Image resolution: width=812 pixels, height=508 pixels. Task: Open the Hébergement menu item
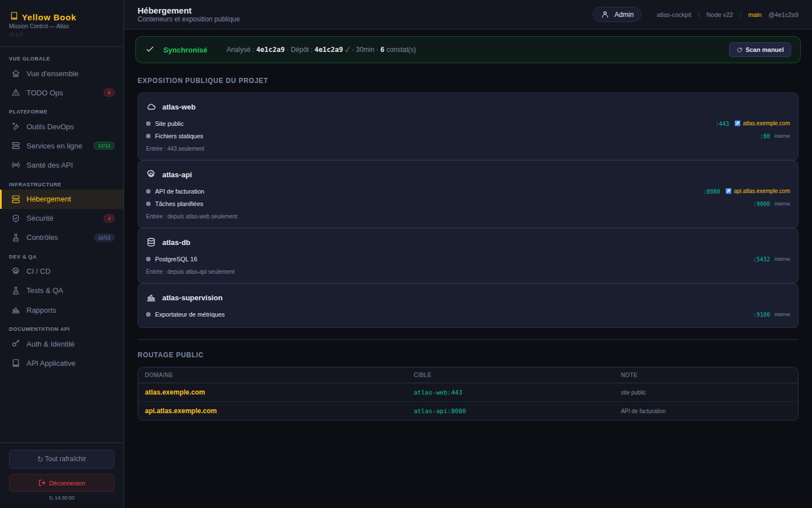coord(62,199)
